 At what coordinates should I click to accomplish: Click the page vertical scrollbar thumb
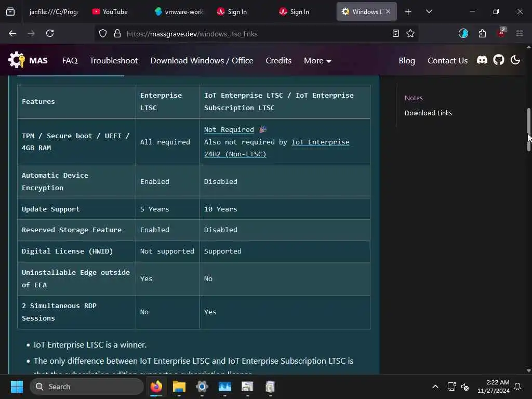coord(528,129)
